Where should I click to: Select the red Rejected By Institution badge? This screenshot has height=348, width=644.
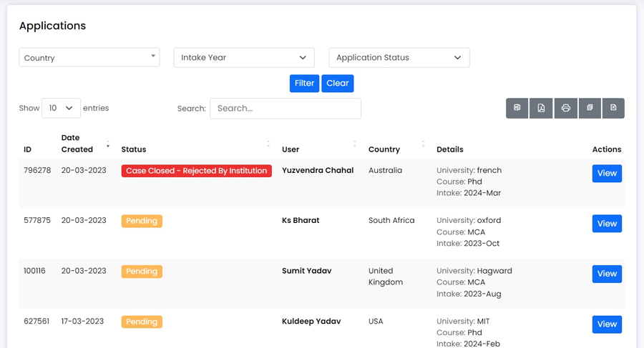(196, 171)
